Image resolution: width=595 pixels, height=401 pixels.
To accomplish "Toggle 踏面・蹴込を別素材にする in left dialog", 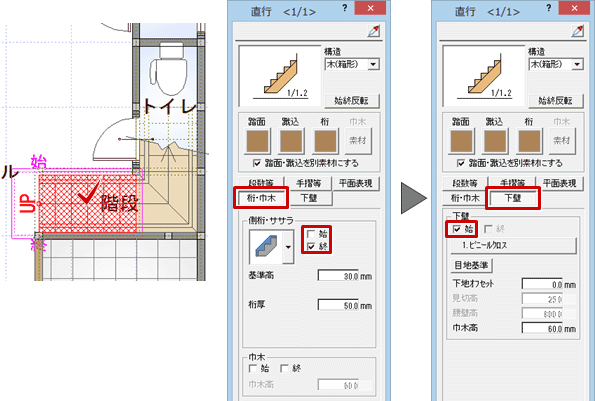I will pyautogui.click(x=257, y=163).
